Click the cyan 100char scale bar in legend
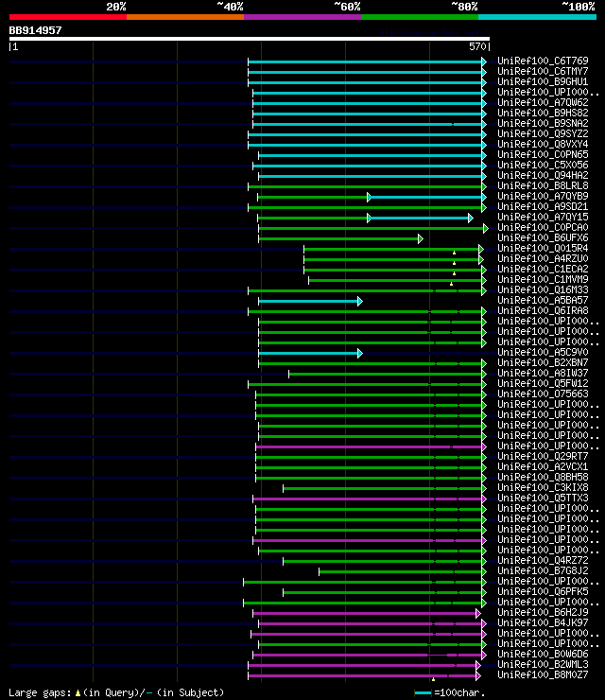The width and height of the screenshot is (605, 700). coord(423,692)
